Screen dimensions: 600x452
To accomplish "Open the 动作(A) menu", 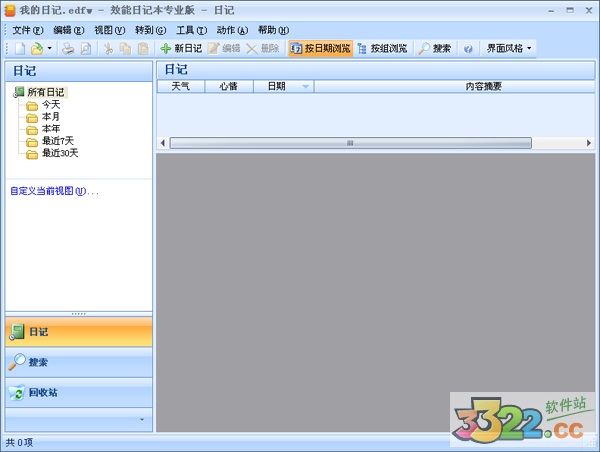I will point(232,30).
